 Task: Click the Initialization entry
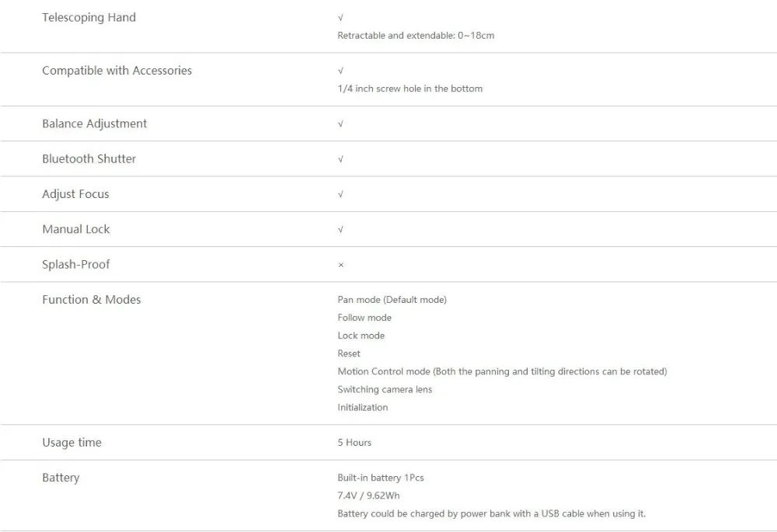point(362,407)
